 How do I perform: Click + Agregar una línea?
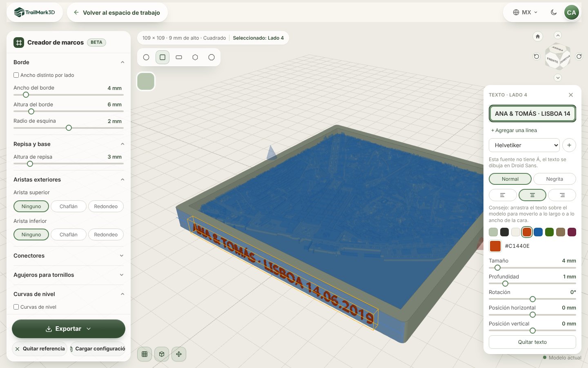click(x=514, y=130)
